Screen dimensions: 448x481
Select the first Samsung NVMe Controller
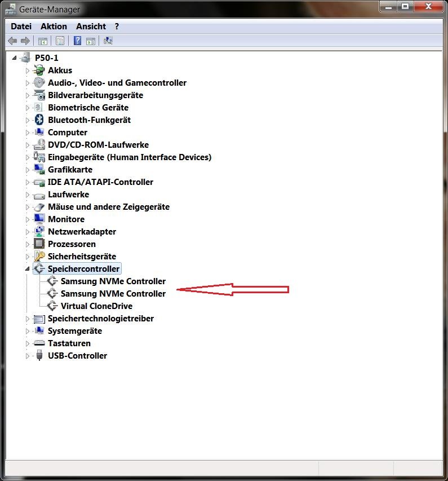(x=113, y=281)
